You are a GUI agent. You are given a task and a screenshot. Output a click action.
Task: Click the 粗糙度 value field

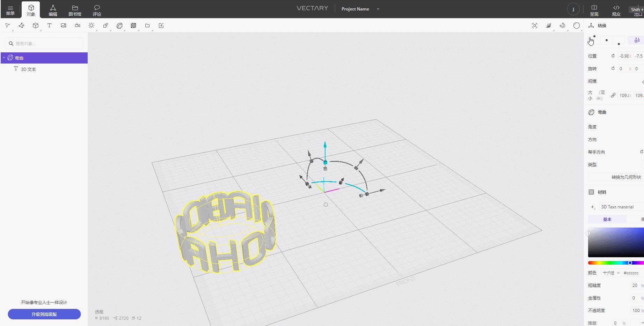point(637,286)
